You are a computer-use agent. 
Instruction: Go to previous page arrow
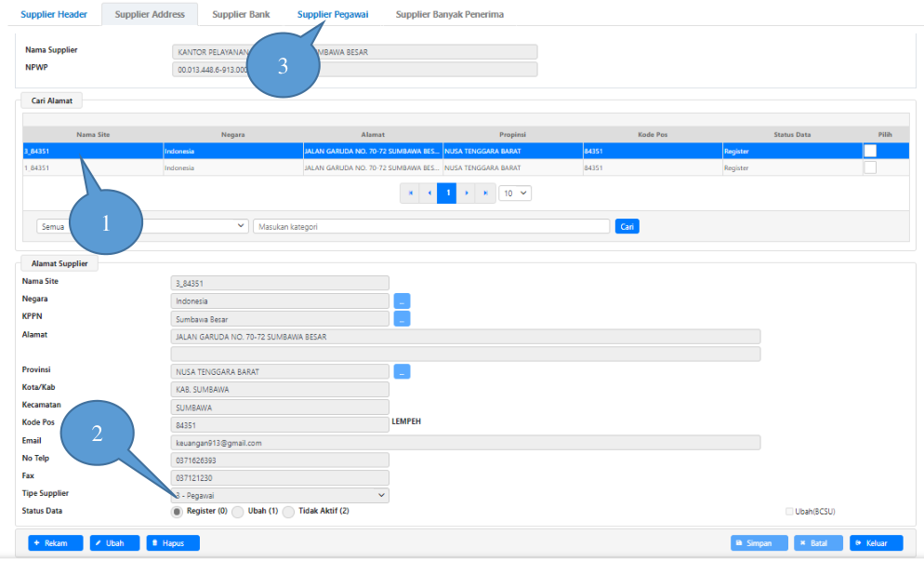pyautogui.click(x=429, y=193)
